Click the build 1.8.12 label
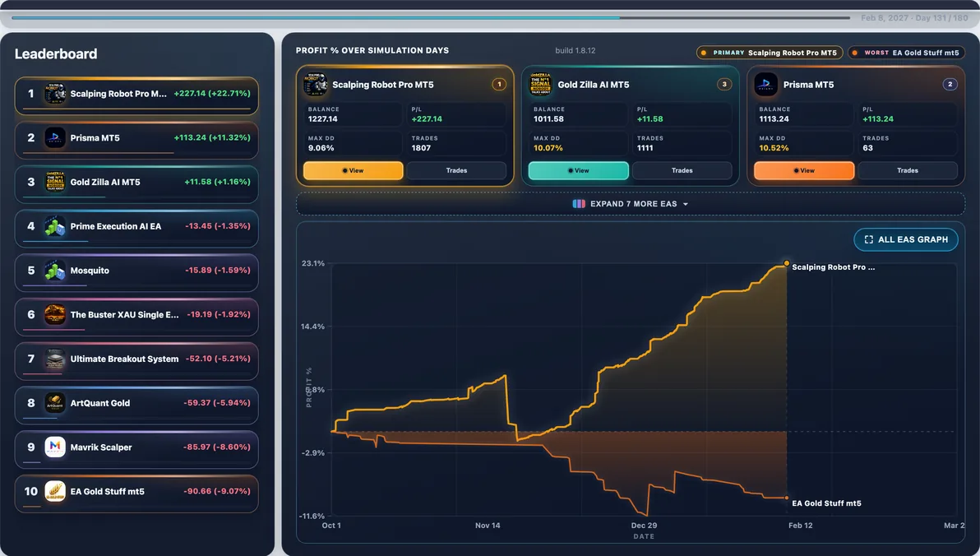Image resolution: width=980 pixels, height=556 pixels. 575,51
